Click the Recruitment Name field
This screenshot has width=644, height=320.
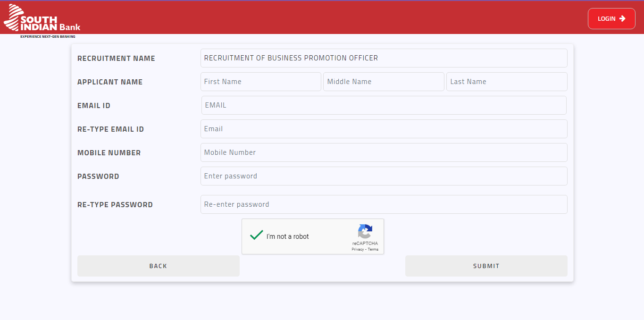point(384,58)
